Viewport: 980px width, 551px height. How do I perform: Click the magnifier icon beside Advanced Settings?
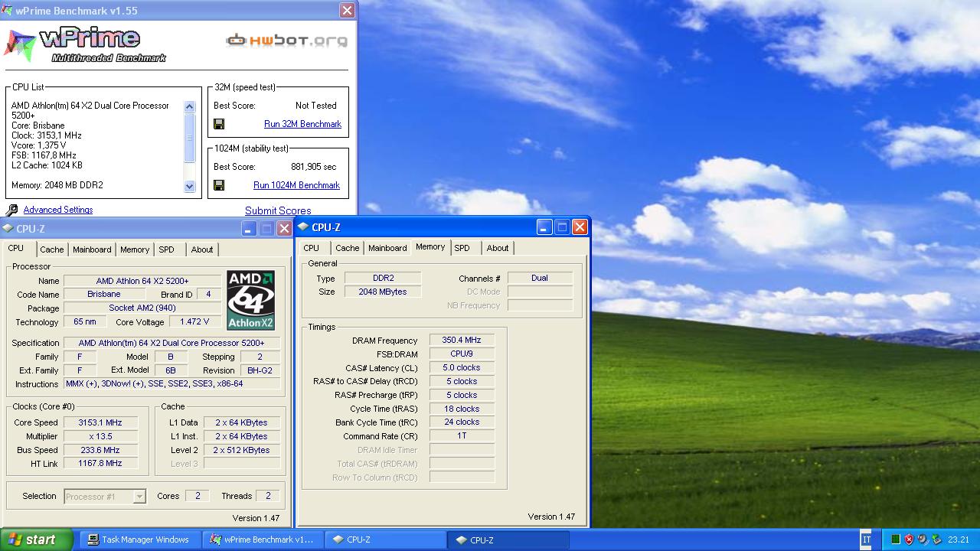(11, 210)
